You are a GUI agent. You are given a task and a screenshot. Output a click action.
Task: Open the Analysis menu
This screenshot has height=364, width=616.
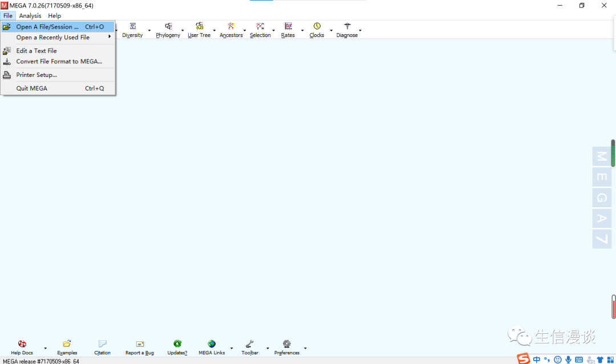(x=30, y=16)
